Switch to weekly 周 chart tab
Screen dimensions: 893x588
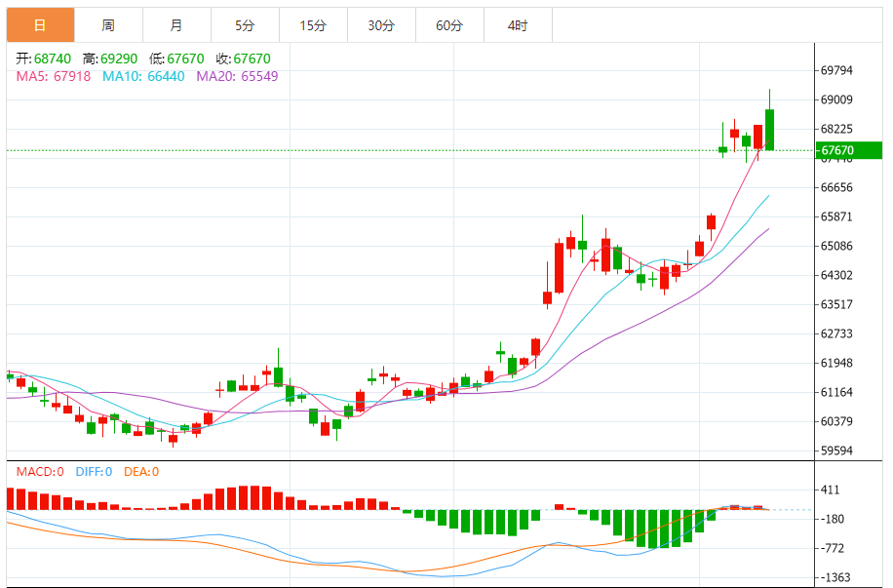pos(108,25)
